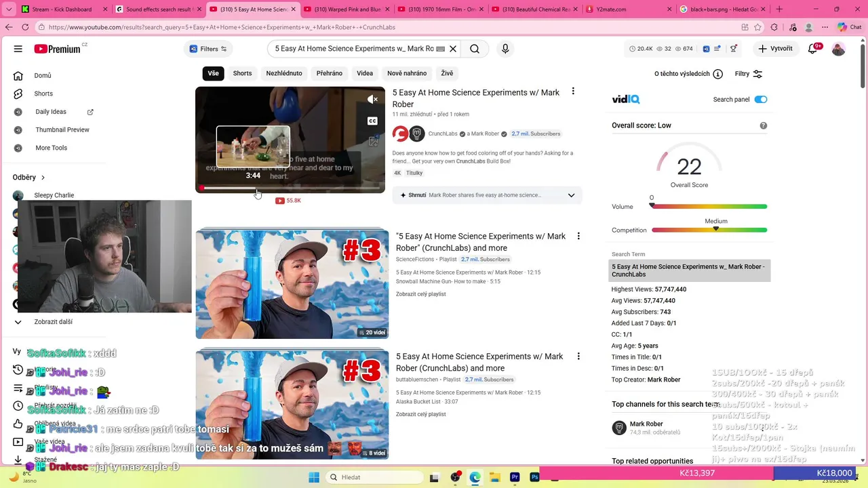Select the 'Shorts' filter chip
Image resolution: width=868 pixels, height=488 pixels.
click(x=242, y=73)
